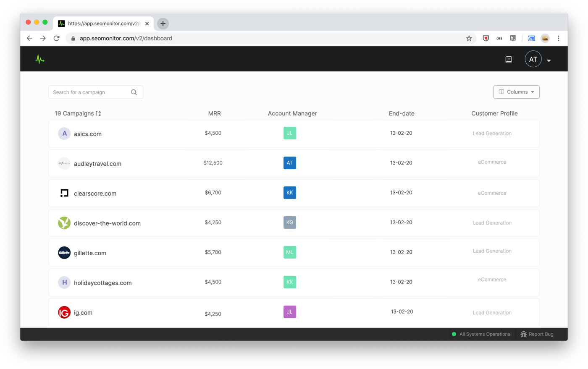Open the gillette.com campaign

pos(90,253)
